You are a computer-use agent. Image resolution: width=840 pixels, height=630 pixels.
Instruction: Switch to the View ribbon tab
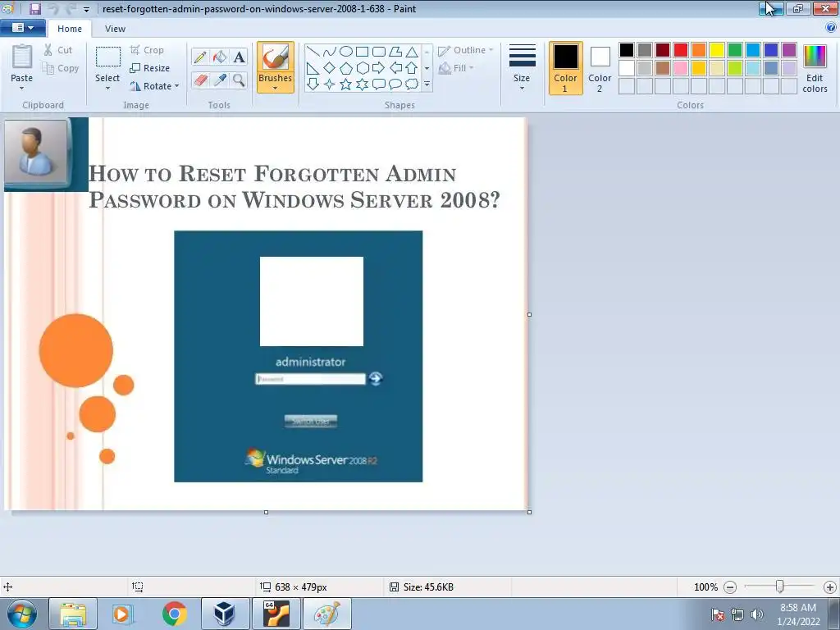click(x=115, y=29)
